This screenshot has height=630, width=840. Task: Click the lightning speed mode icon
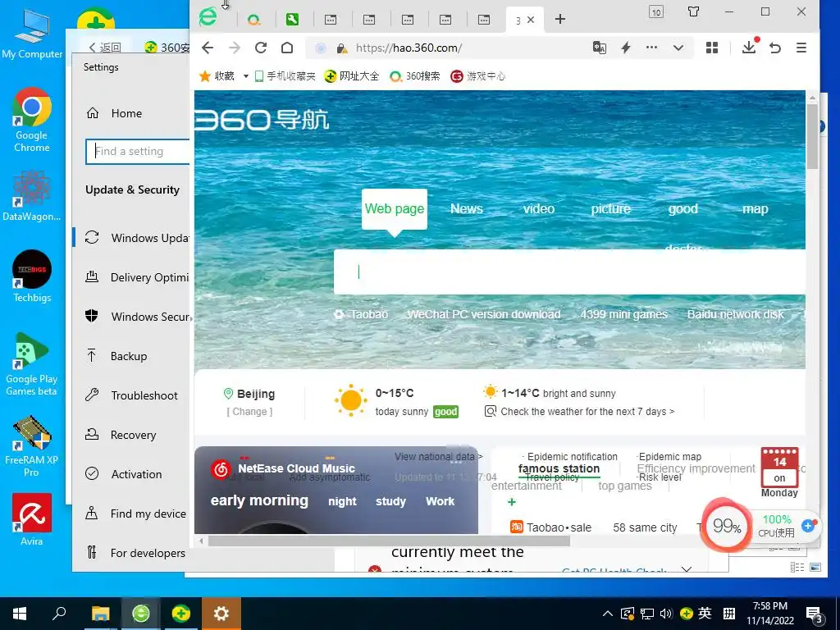[x=626, y=48]
